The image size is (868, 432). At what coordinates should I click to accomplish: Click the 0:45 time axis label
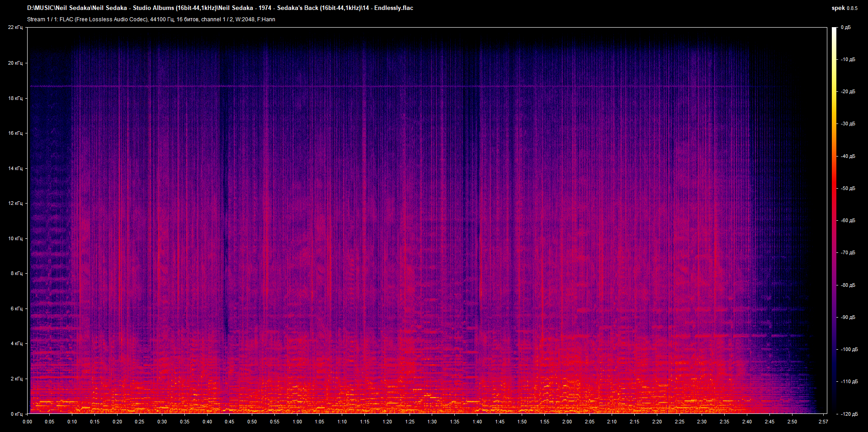229,422
